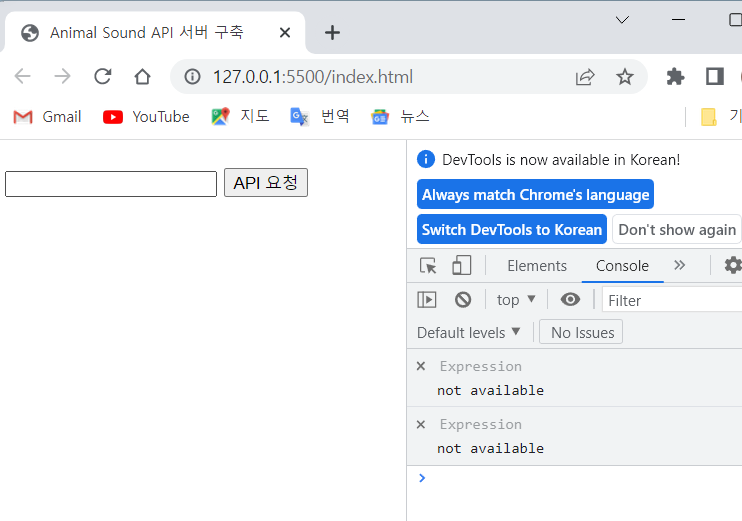Open DevTools settings gear
The height and width of the screenshot is (521, 742).
pos(733,265)
